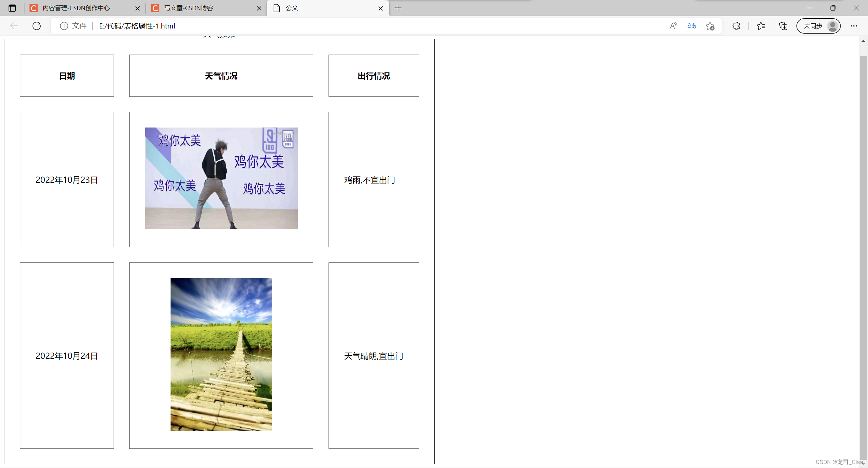This screenshot has width=868, height=468.
Task: Add this page to favorites star
Action: point(710,26)
